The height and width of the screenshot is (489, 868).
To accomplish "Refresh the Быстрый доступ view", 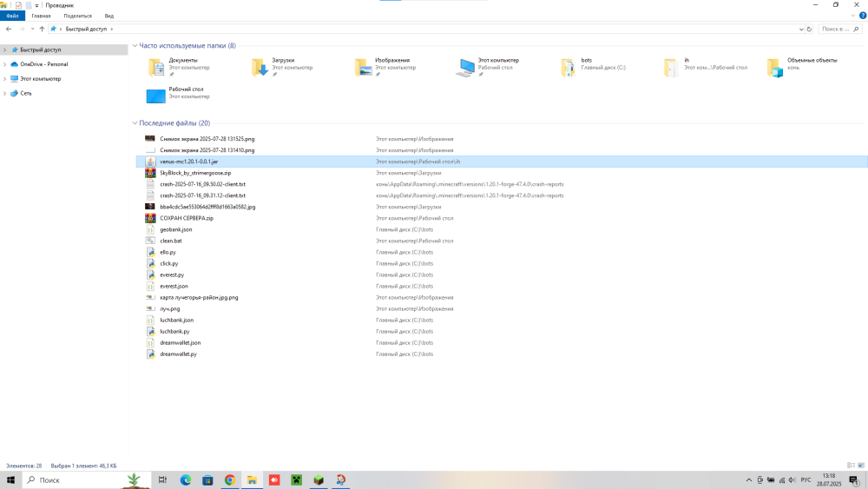I will [809, 29].
